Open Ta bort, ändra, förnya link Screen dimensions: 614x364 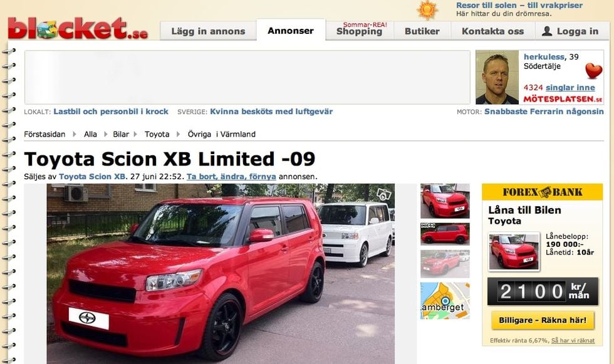tap(231, 177)
